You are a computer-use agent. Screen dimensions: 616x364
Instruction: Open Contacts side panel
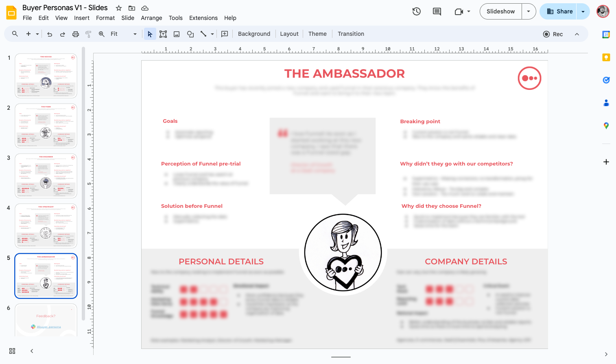606,103
